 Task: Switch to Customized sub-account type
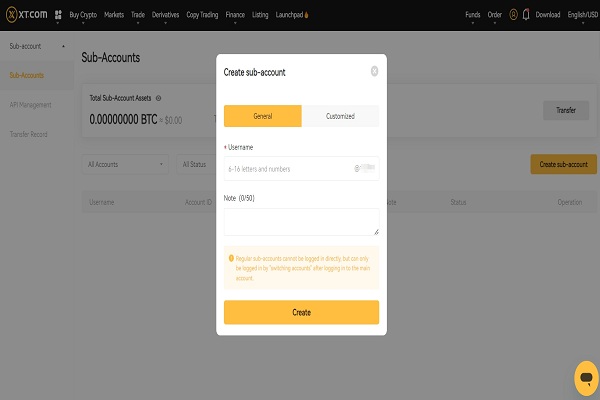point(340,116)
